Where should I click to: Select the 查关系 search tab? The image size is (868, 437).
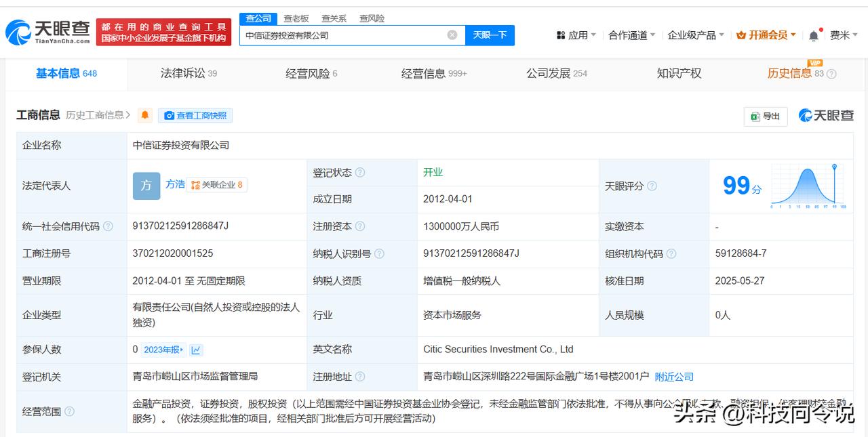(334, 18)
